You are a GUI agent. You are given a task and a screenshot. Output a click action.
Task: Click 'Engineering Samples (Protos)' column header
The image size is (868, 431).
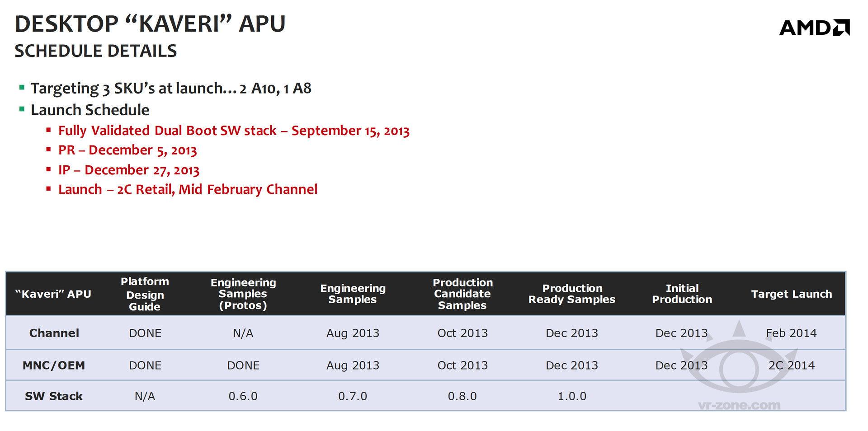point(243,294)
